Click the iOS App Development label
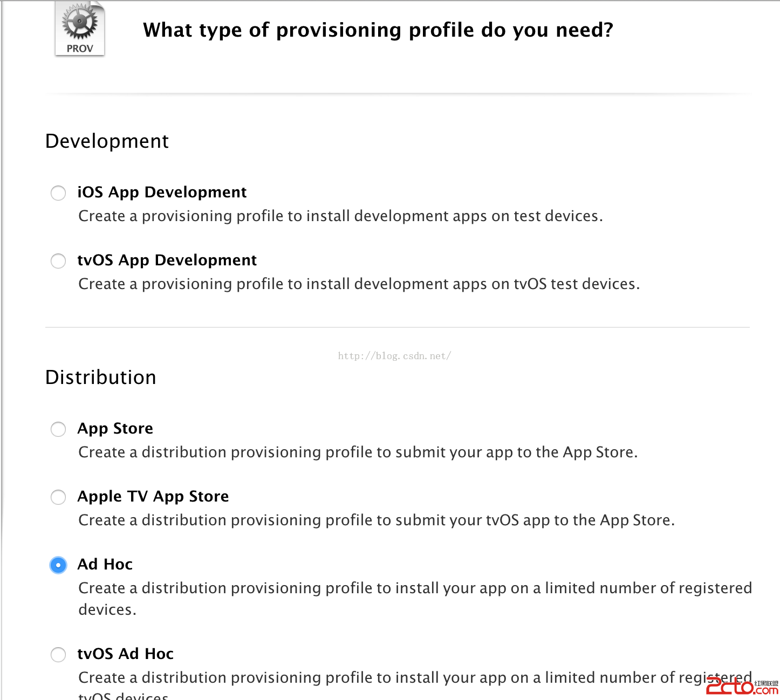This screenshot has height=700, width=780. (x=162, y=192)
